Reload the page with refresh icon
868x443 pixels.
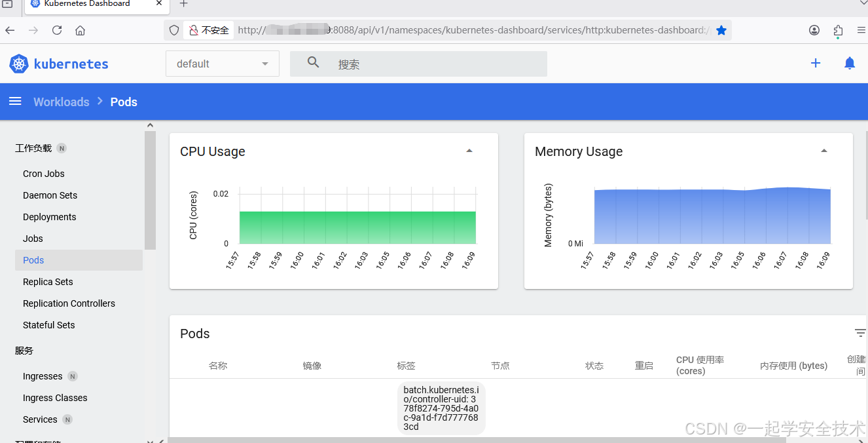(x=57, y=30)
